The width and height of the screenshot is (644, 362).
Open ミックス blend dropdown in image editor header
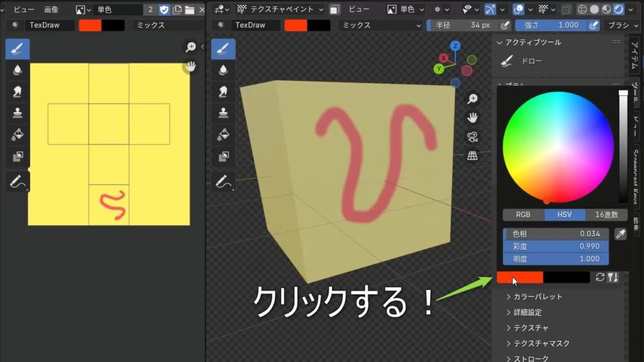(169, 25)
